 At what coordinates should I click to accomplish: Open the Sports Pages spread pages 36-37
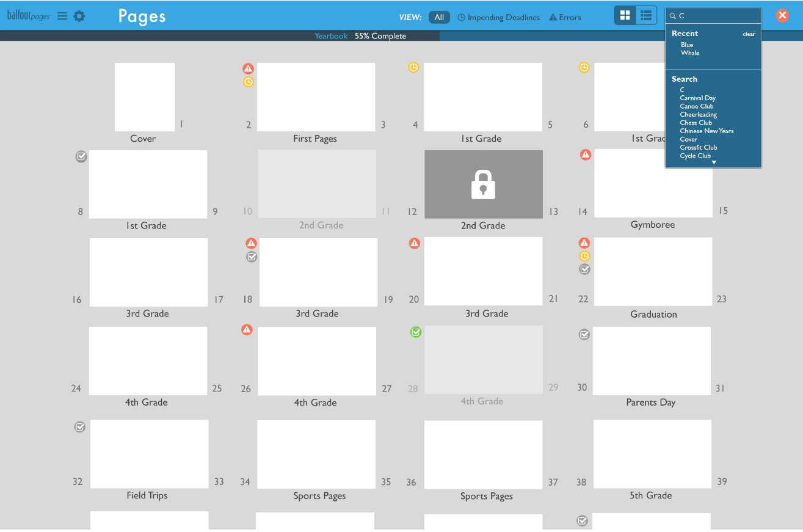(483, 455)
